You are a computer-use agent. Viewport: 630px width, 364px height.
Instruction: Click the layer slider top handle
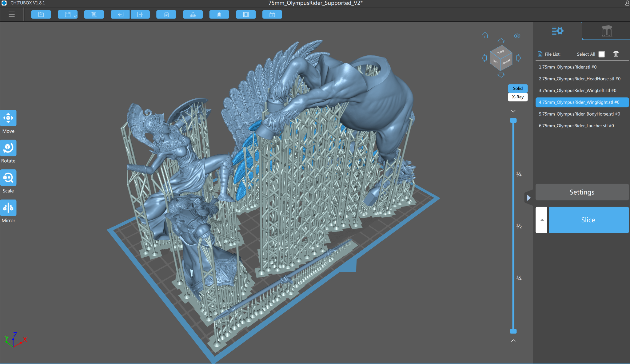(x=513, y=121)
